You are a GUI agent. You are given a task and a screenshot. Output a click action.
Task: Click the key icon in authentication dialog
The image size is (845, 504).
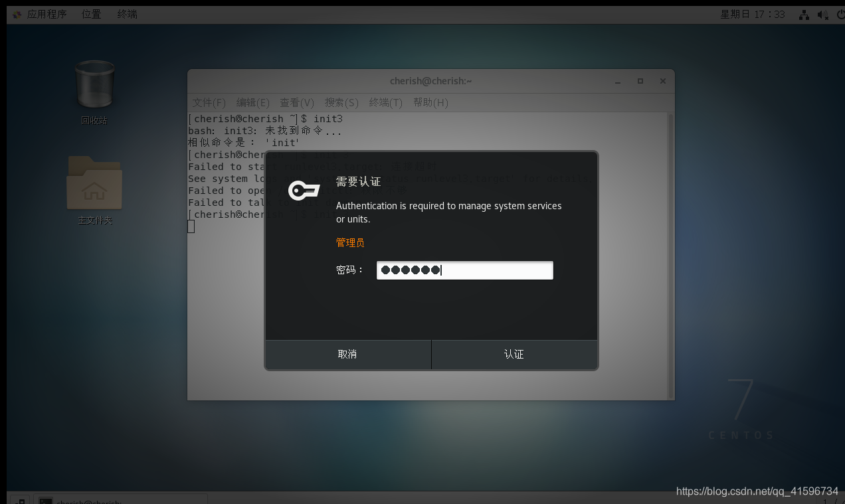coord(304,191)
